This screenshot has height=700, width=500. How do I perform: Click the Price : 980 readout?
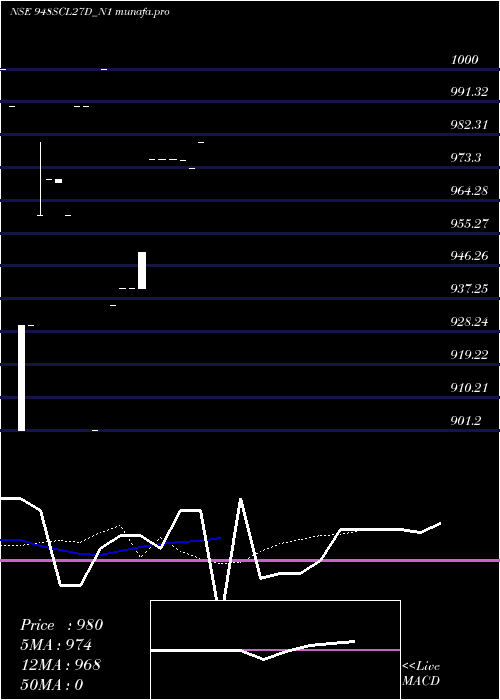coord(62,625)
